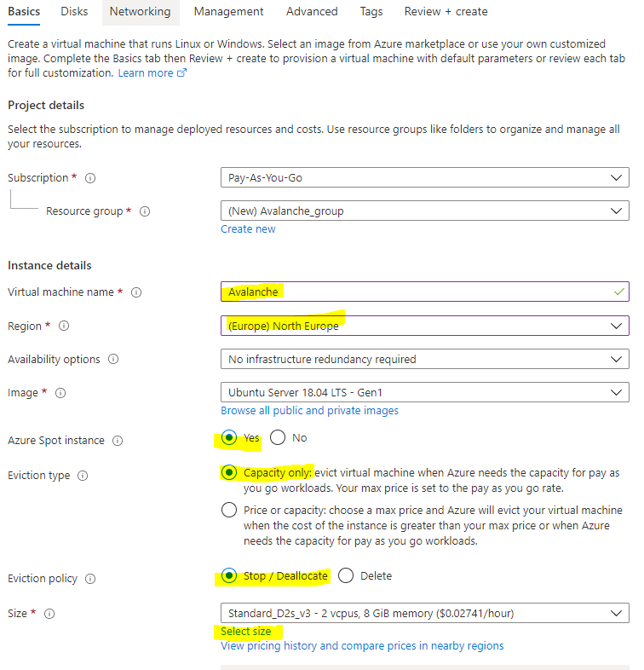Image resolution: width=644 pixels, height=670 pixels.
Task: Open the Subscription dropdown
Action: coord(424,177)
